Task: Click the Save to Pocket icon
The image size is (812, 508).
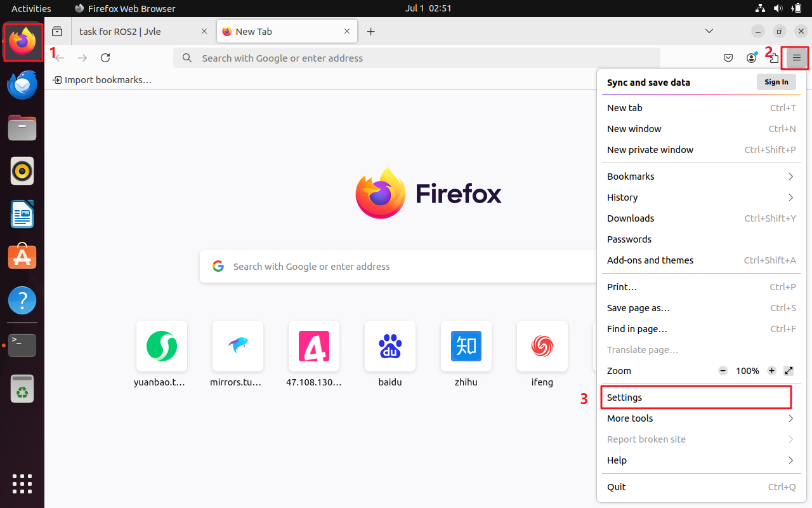Action: (x=728, y=58)
